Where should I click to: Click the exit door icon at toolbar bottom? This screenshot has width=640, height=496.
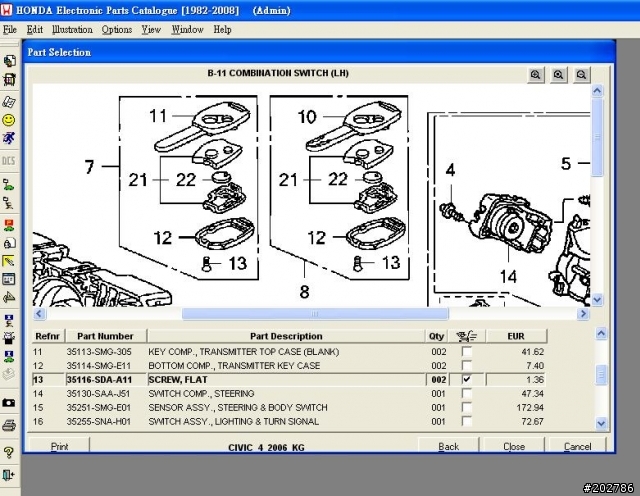9,475
